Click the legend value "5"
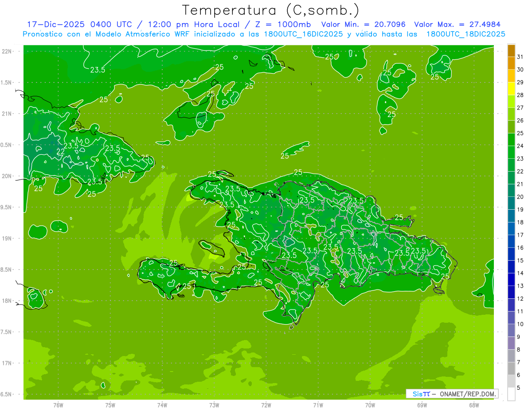This screenshot has height=411, width=532. pos(519,388)
